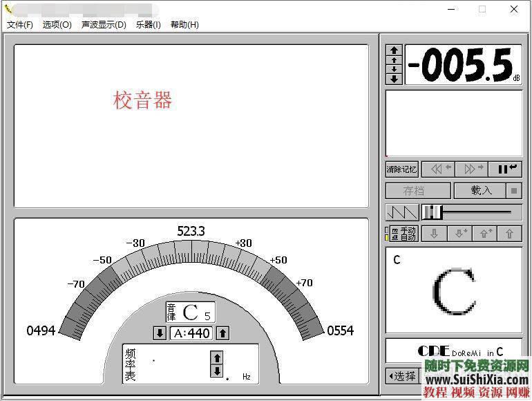Image resolution: width=532 pixels, height=401 pixels.
Task: Click the square stop button beside 载入
Action: (x=515, y=191)
